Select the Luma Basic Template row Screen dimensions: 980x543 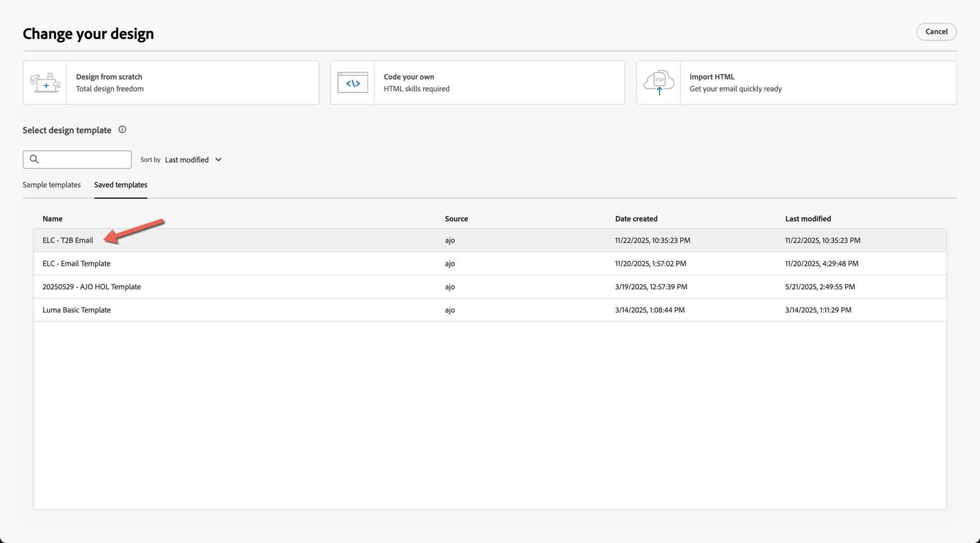tap(490, 310)
